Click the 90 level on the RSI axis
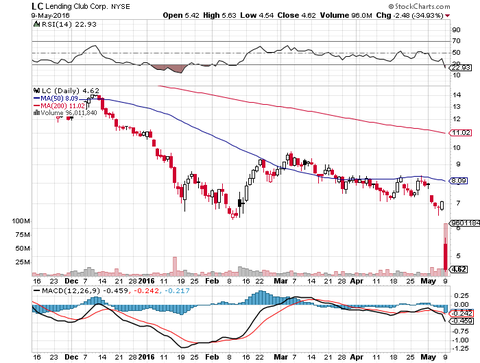 click(x=457, y=30)
